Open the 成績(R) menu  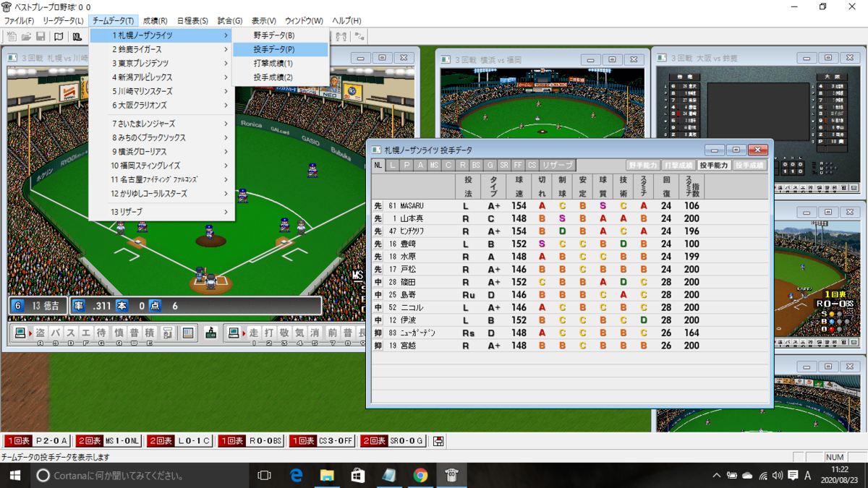point(155,21)
